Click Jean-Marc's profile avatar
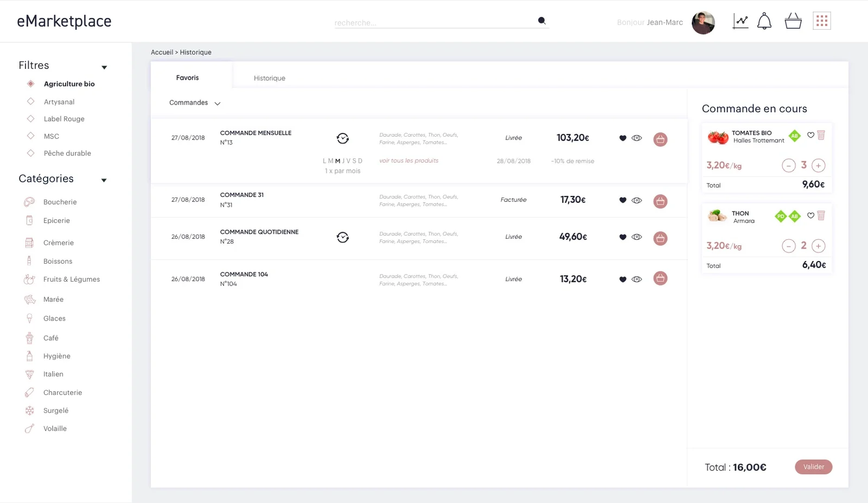 click(x=703, y=22)
